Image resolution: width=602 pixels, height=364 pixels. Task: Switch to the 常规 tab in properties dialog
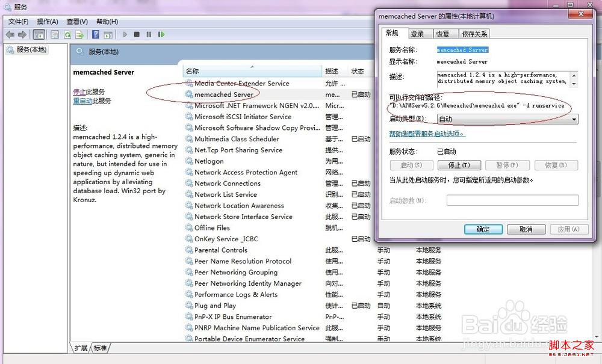click(x=392, y=33)
